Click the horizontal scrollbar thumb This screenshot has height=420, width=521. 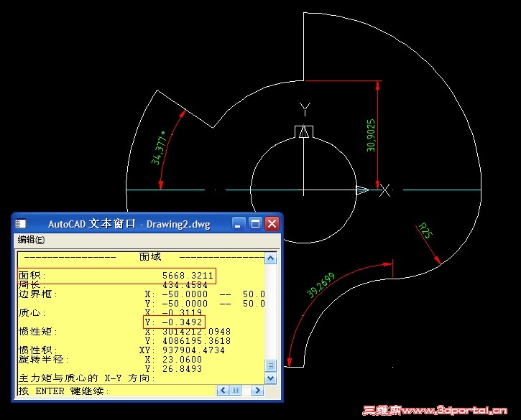click(235, 390)
